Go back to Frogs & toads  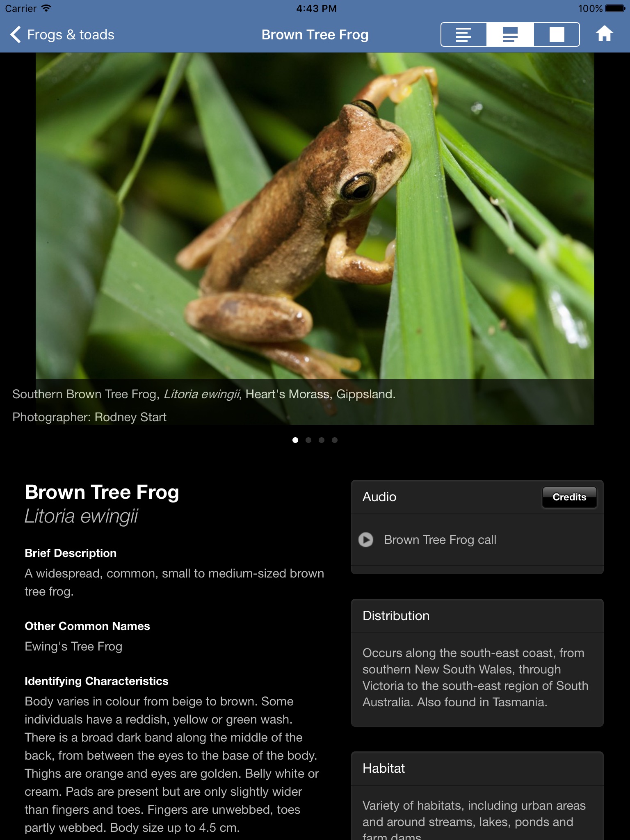tap(71, 34)
